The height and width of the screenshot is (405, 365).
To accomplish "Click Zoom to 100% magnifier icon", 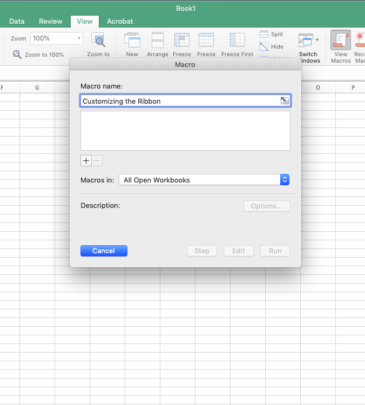I will tap(17, 54).
